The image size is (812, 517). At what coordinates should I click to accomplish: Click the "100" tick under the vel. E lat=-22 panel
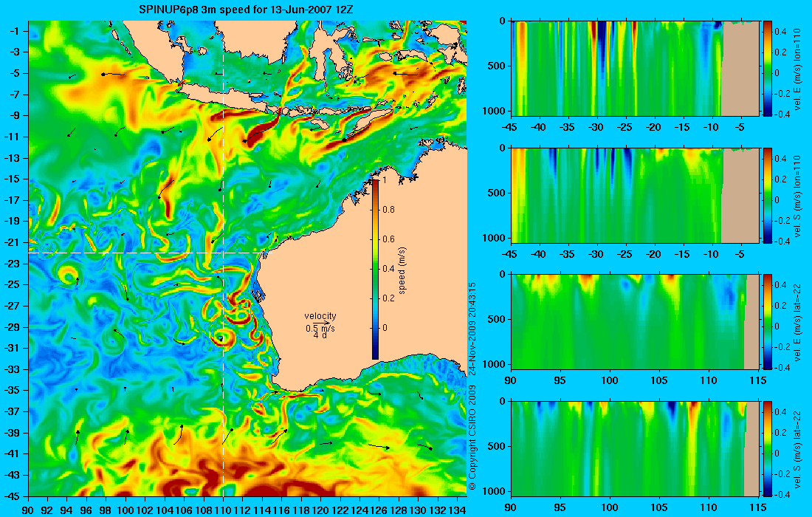[x=610, y=381]
